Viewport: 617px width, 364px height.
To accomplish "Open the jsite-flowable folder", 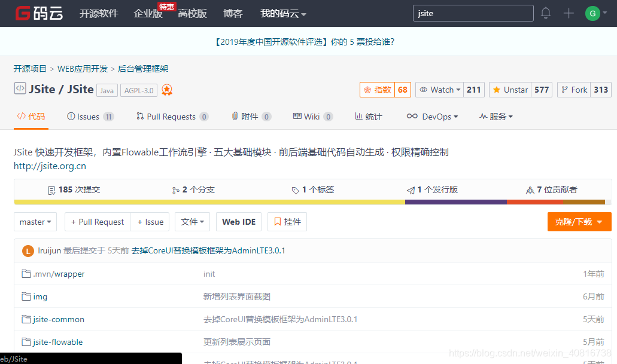I will [58, 342].
